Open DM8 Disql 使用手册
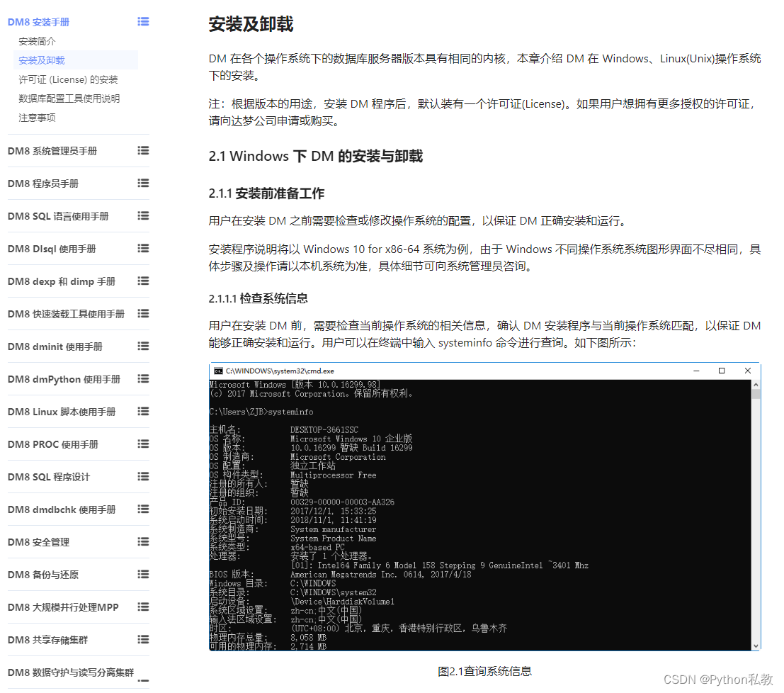This screenshot has width=784, height=693. [x=52, y=249]
